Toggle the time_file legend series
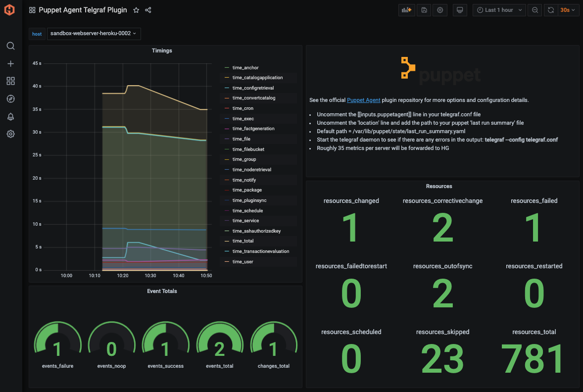Image resolution: width=583 pixels, height=392 pixels. tap(242, 139)
